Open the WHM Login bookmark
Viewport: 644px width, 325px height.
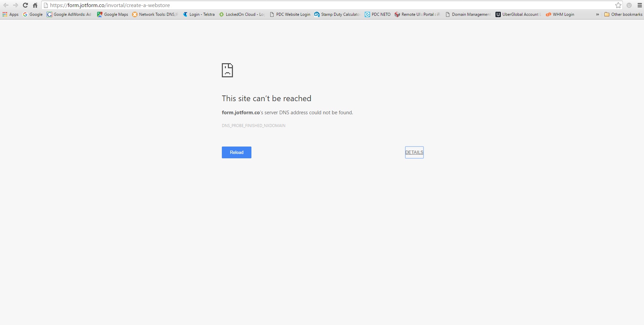click(560, 14)
